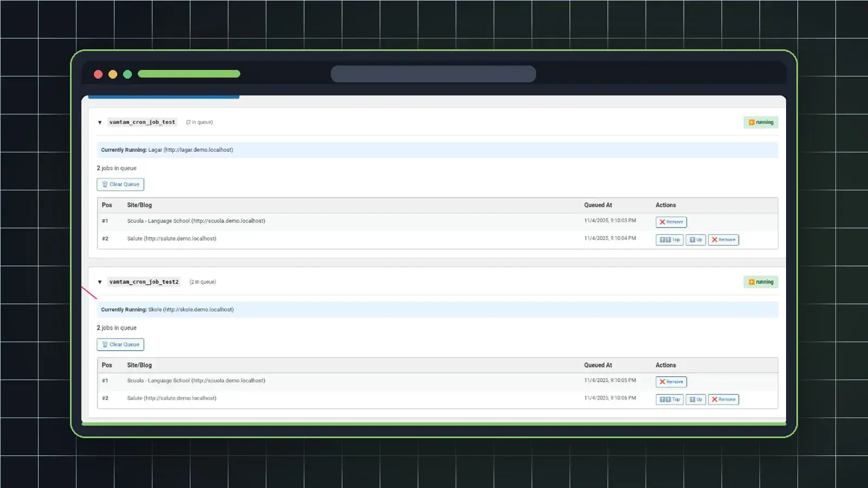
Task: Click Salute site cell in second queue table
Action: point(171,399)
